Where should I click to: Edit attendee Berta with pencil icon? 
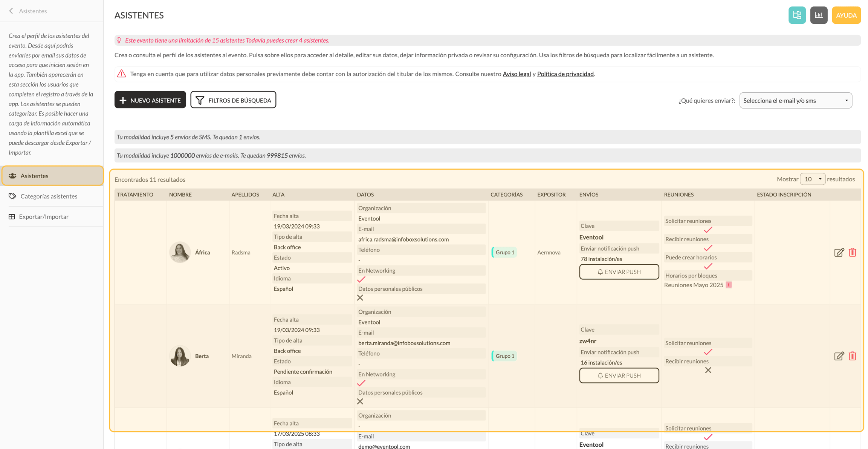pyautogui.click(x=839, y=356)
